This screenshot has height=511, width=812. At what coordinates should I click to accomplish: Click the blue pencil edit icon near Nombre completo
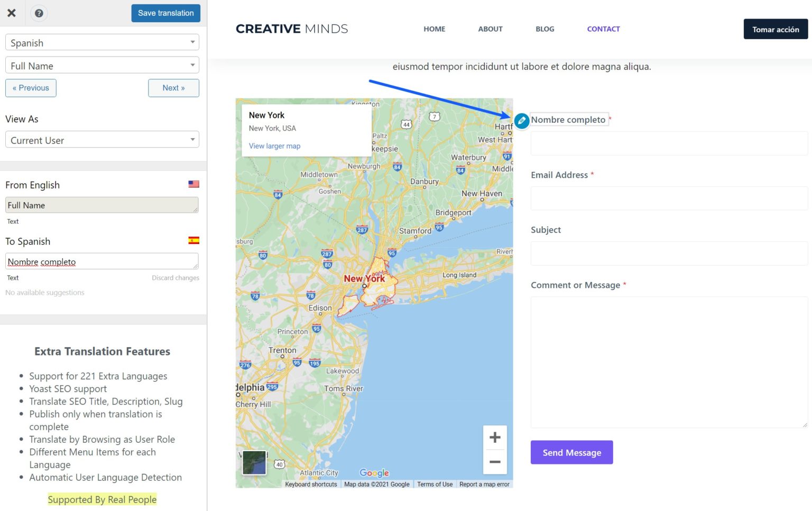(521, 121)
